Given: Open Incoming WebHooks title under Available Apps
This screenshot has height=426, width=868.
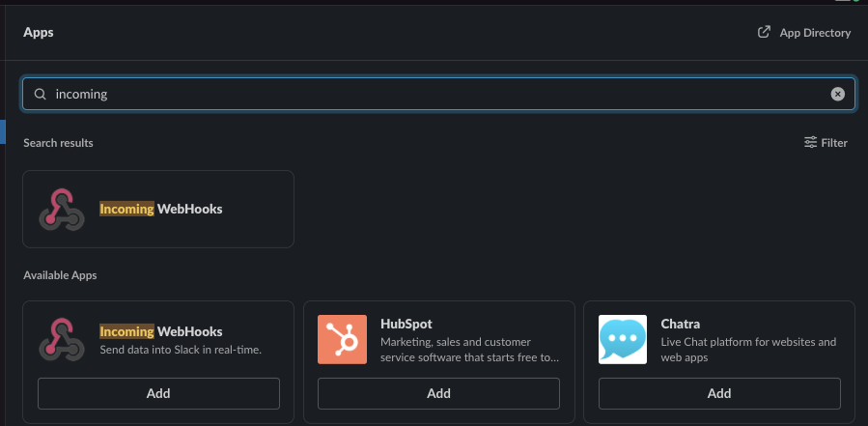Looking at the screenshot, I should click(x=161, y=331).
